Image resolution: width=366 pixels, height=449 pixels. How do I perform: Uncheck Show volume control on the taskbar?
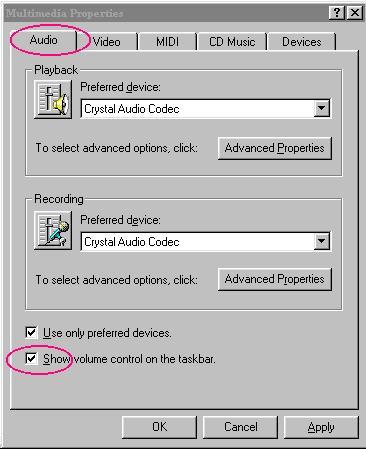click(31, 359)
